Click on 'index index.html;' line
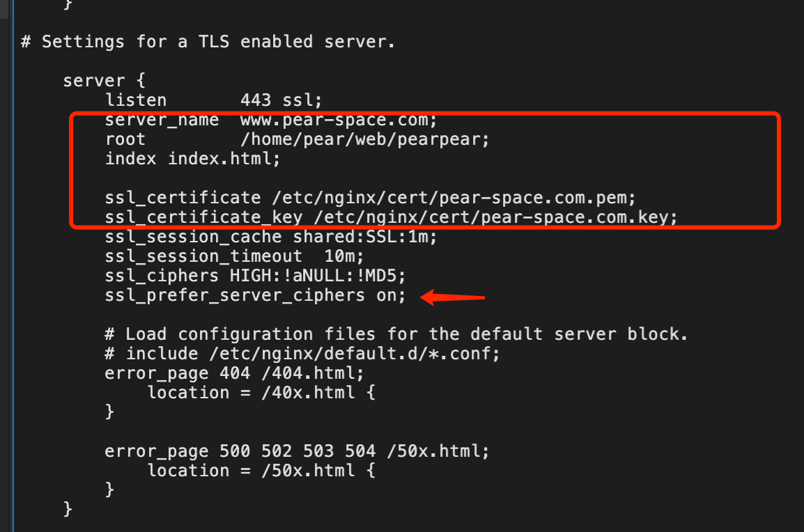The width and height of the screenshot is (804, 532). click(x=192, y=159)
